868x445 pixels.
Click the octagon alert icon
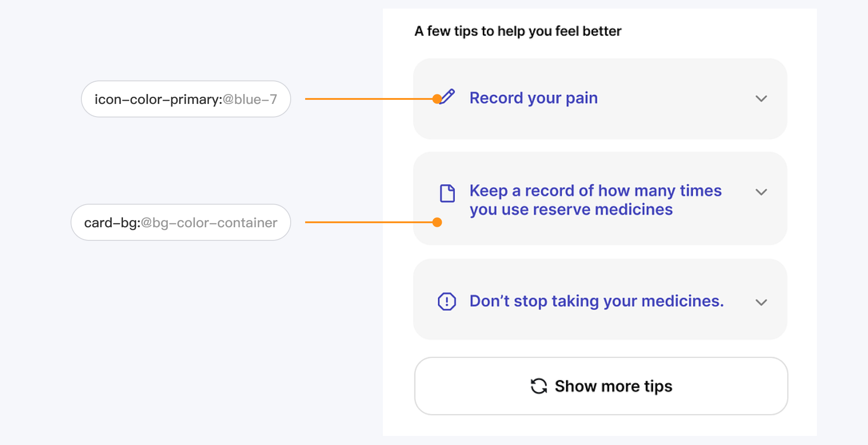click(447, 301)
